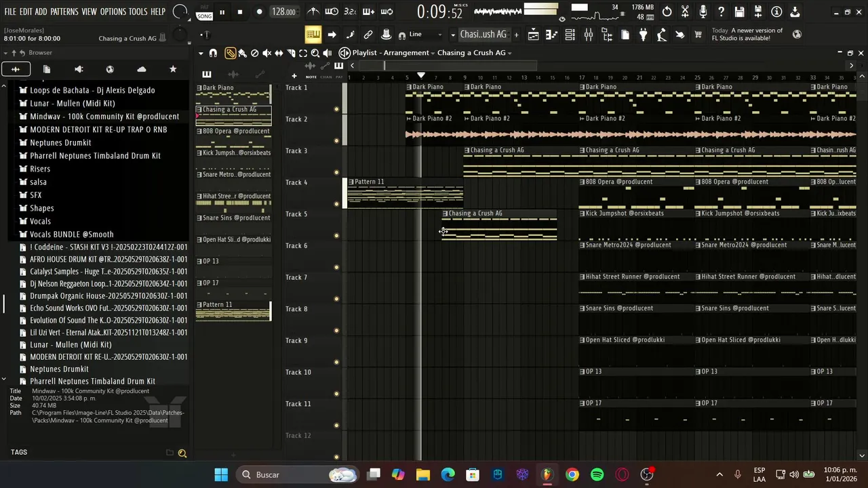Open dropdown arrow after Chasing a Crush AG
This screenshot has width=868, height=488.
click(x=509, y=53)
